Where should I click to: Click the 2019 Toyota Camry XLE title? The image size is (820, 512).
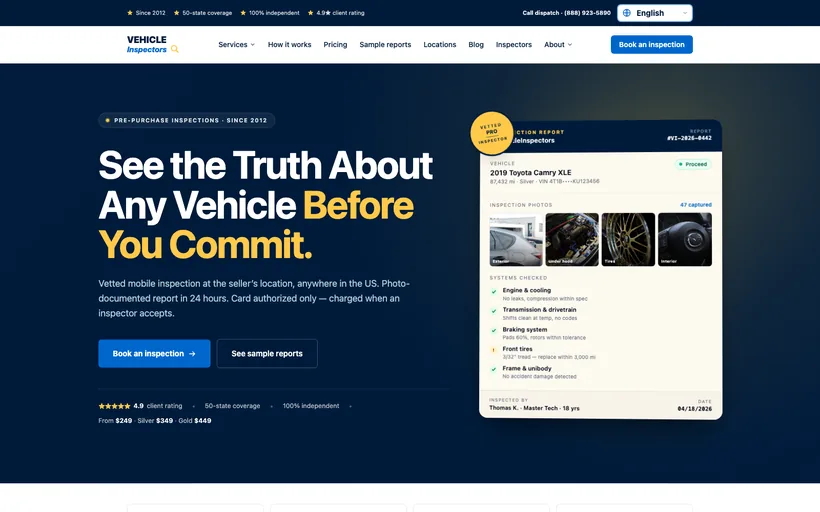tap(530, 173)
